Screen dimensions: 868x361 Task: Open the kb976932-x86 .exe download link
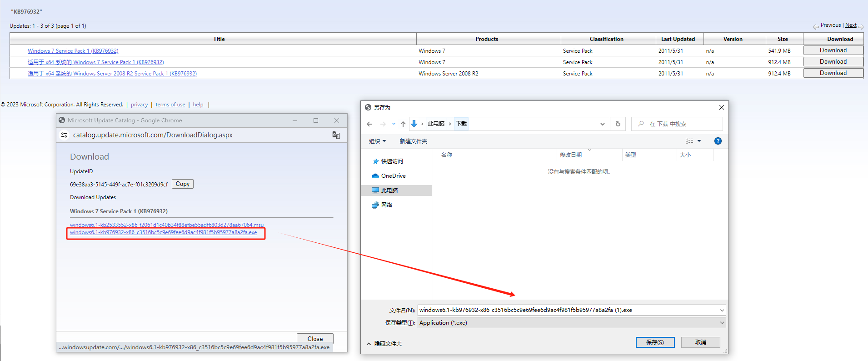click(x=163, y=232)
